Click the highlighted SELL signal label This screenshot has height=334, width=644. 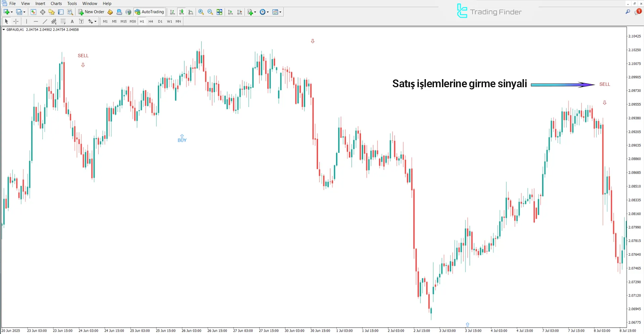pyautogui.click(x=605, y=85)
